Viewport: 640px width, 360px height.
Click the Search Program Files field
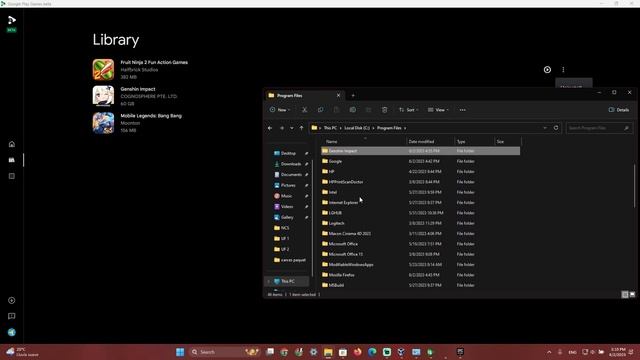pyautogui.click(x=599, y=128)
